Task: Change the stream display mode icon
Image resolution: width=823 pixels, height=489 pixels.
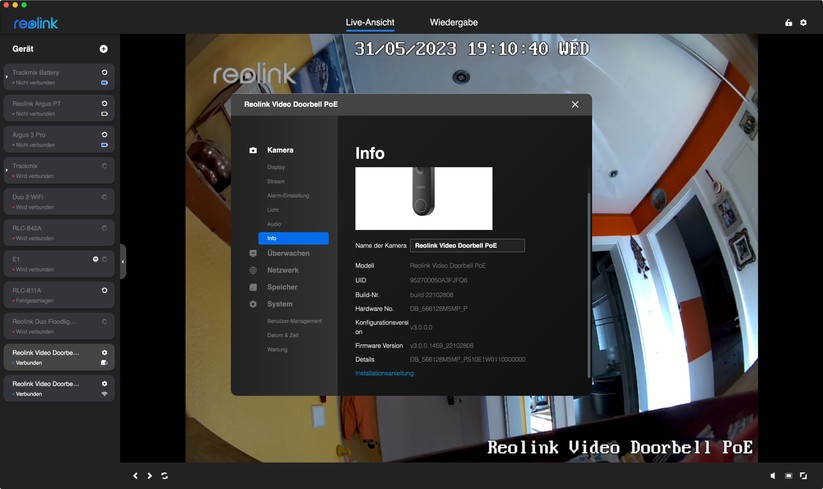Action: 788,475
